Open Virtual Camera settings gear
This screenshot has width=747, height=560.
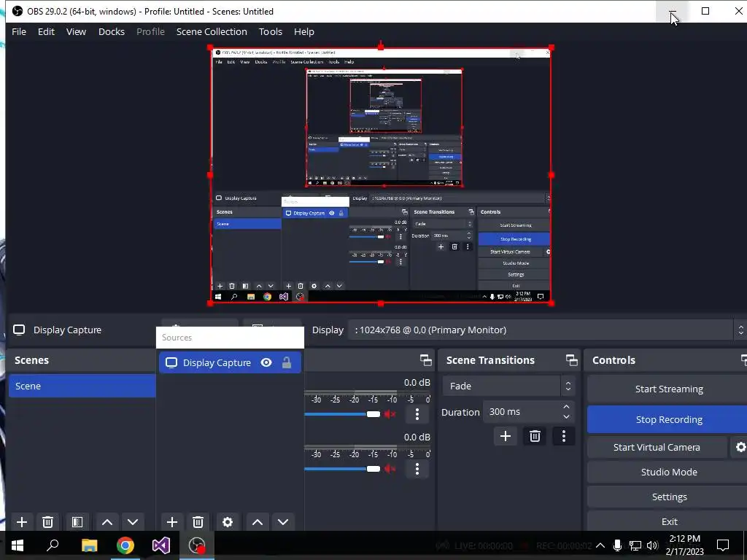pos(740,447)
